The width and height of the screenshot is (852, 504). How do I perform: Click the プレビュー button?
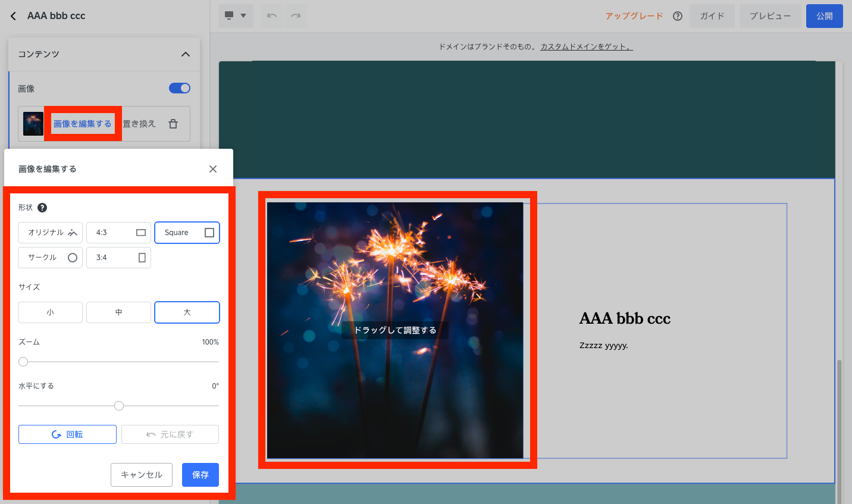pos(770,16)
